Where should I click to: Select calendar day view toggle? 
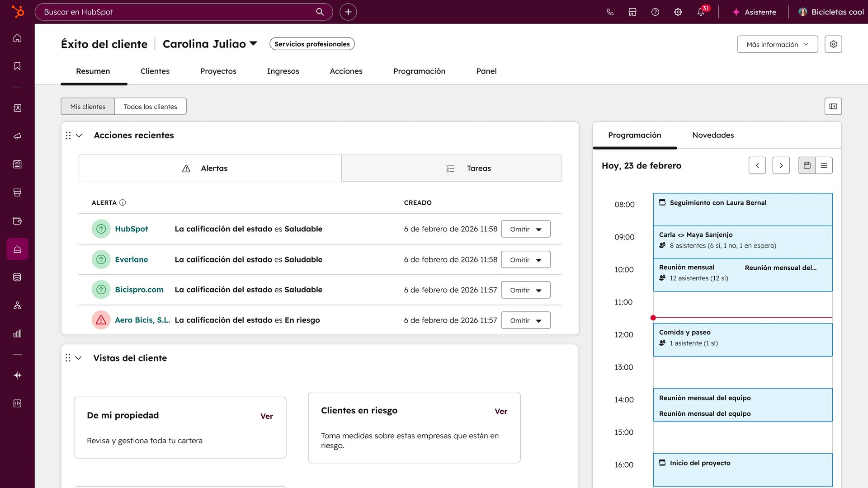coord(807,165)
